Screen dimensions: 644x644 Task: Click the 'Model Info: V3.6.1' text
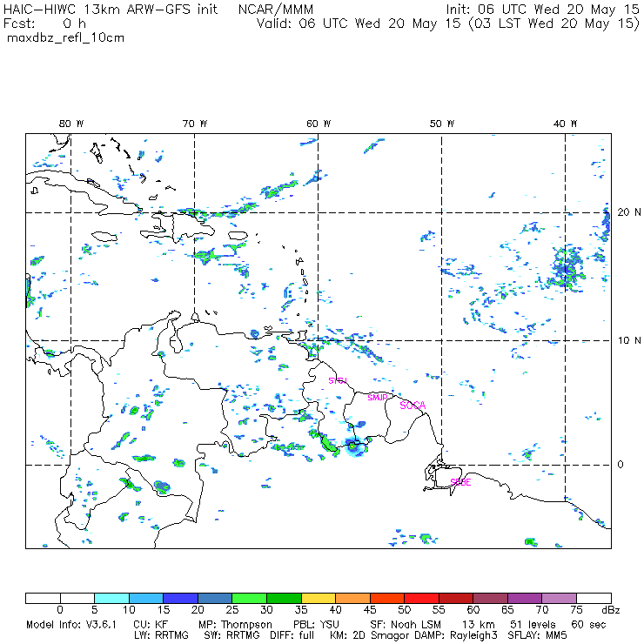[71, 625]
